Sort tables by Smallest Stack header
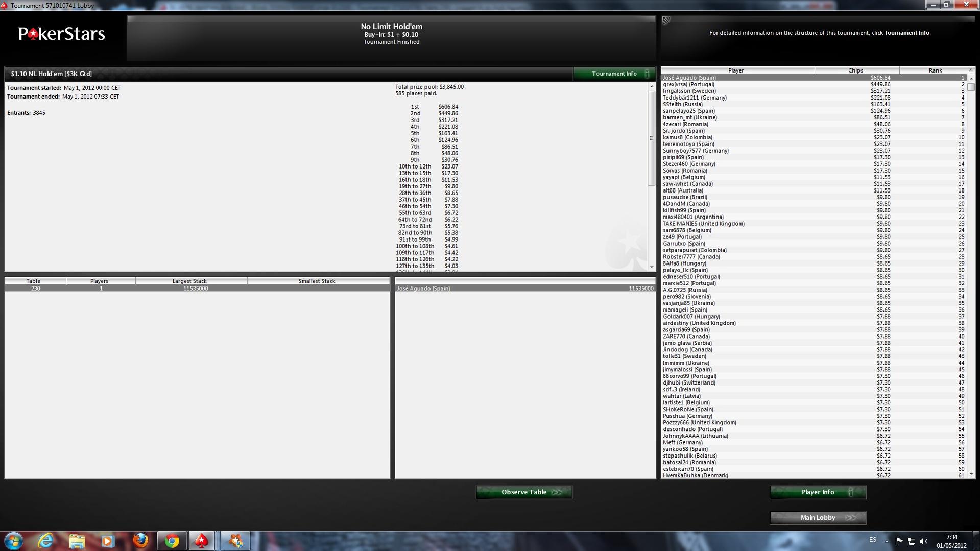 pos(317,281)
